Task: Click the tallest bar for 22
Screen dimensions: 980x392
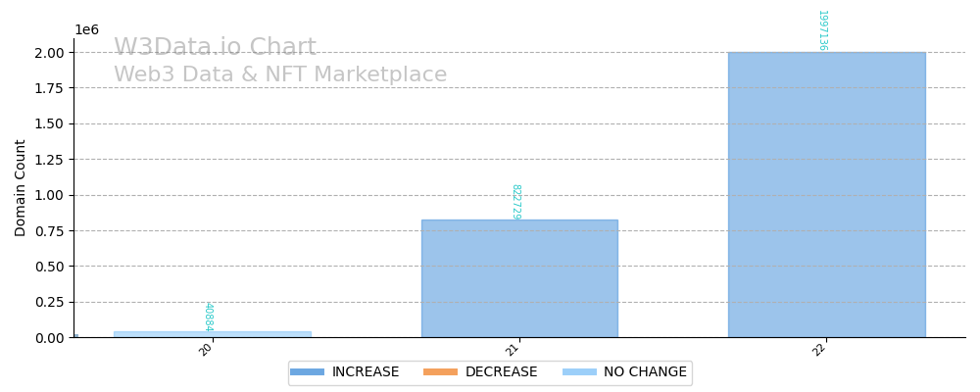Action: pyautogui.click(x=826, y=194)
